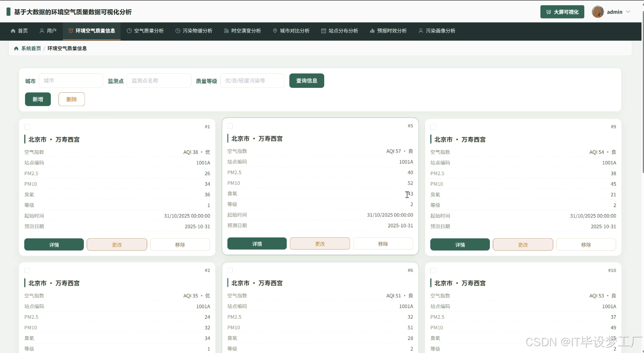Viewport: 644px width, 353px height.
Task: Go to 时空演变分析 page
Action: point(242,31)
